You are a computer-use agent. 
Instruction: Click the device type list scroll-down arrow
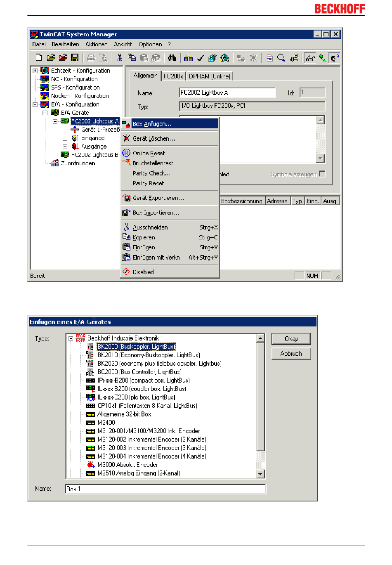click(x=260, y=474)
